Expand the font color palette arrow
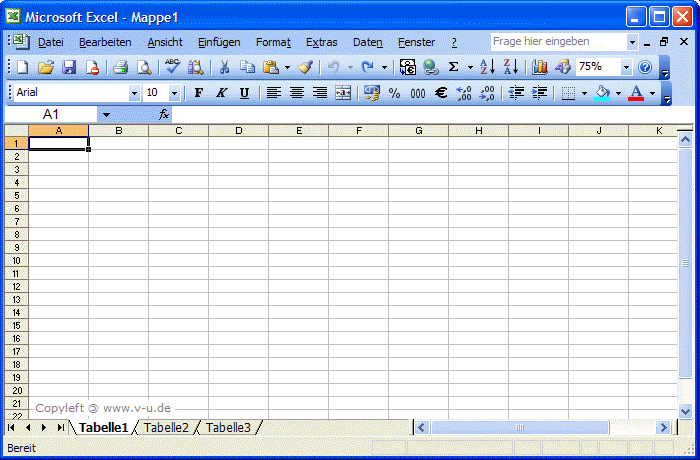 click(653, 93)
